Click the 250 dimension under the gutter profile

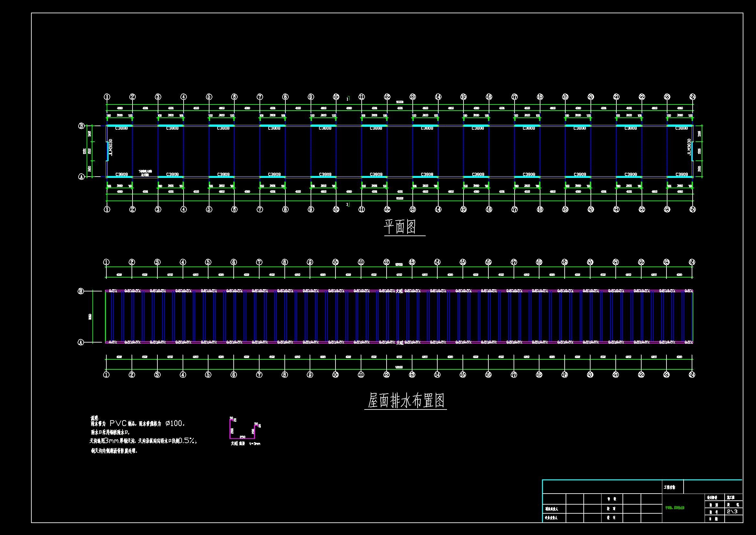click(x=242, y=437)
